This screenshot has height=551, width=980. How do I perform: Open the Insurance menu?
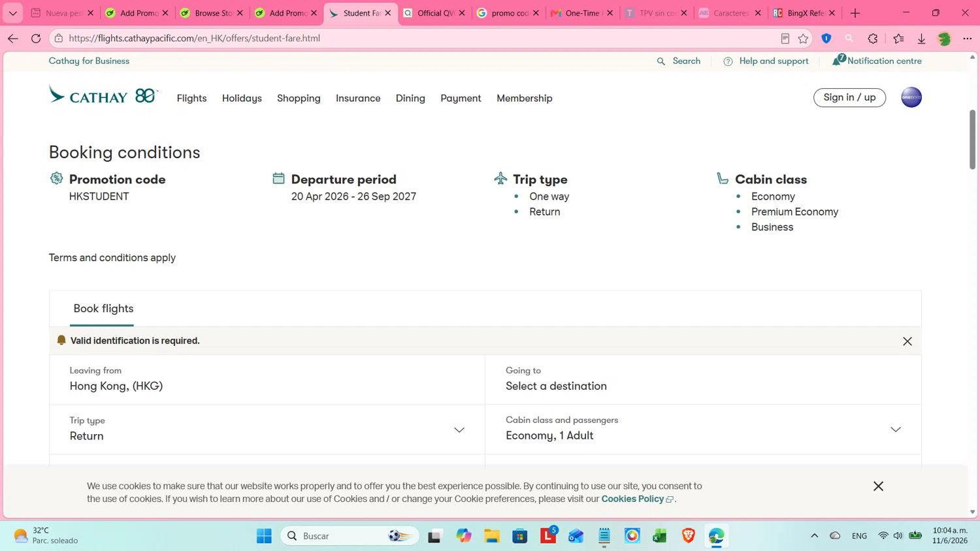[358, 98]
